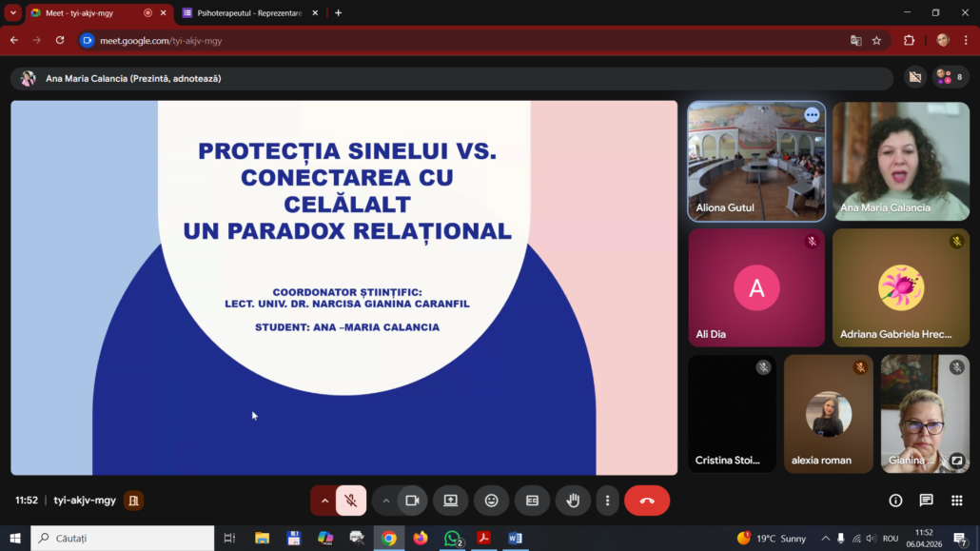Click the translate page icon in the address bar
The image size is (980, 551).
point(855,41)
